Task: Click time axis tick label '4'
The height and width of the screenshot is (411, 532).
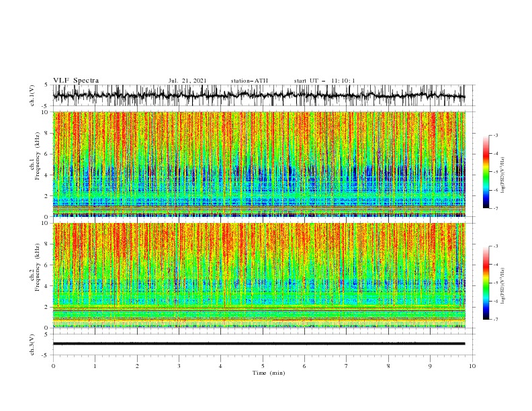Action: 220,366
